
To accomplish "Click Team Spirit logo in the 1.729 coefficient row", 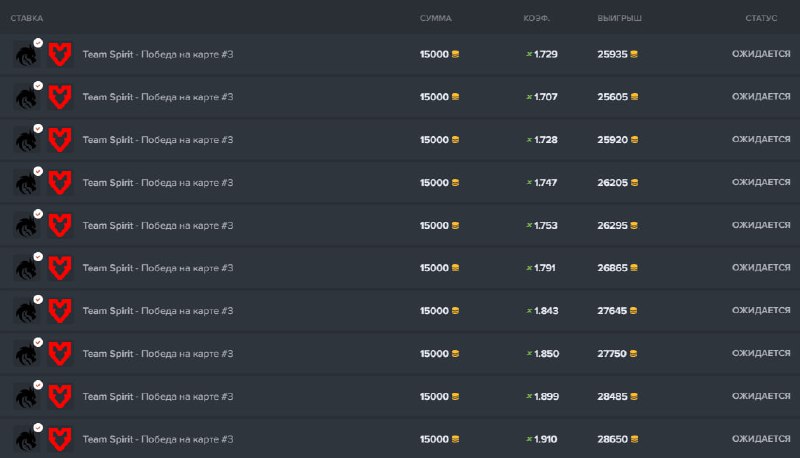I will [x=25, y=55].
